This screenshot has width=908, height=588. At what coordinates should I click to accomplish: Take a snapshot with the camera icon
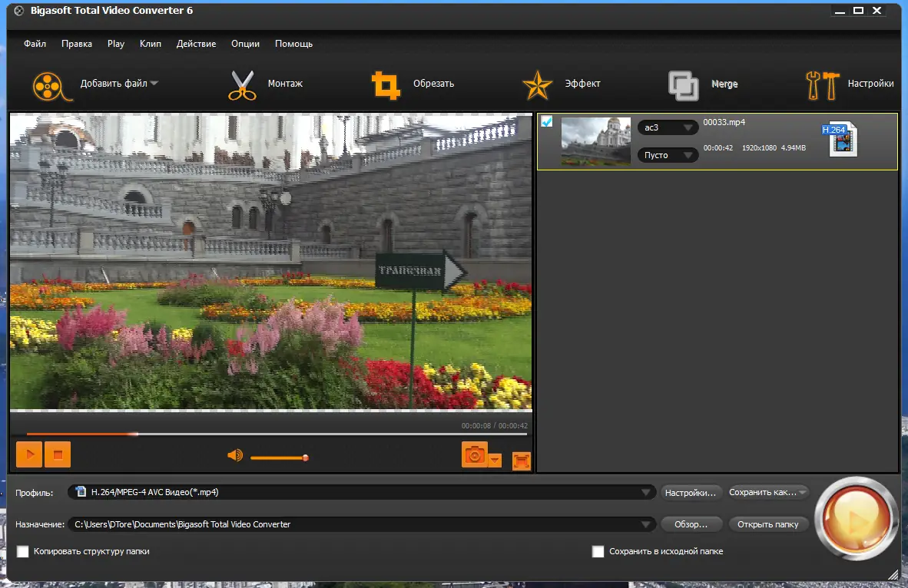[x=474, y=455]
